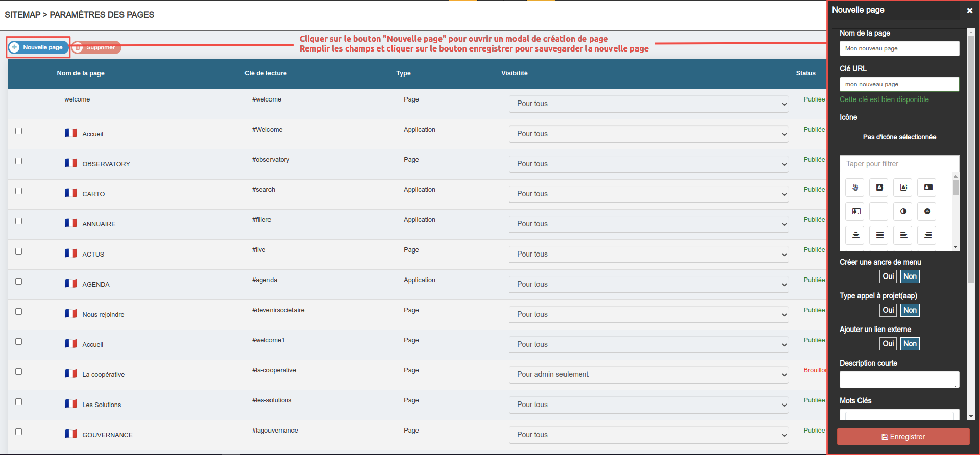Pick the align justify icon
This screenshot has width=980, height=455.
point(879,235)
